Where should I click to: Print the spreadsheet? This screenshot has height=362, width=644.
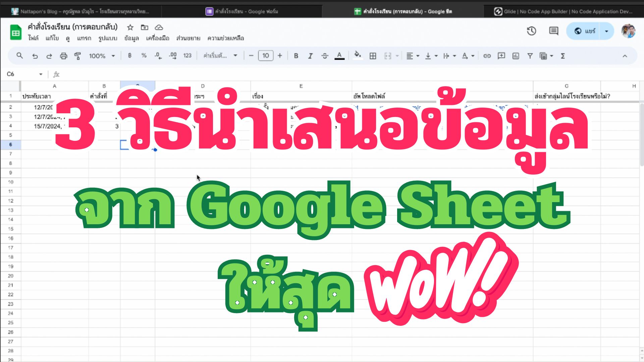[x=63, y=56]
